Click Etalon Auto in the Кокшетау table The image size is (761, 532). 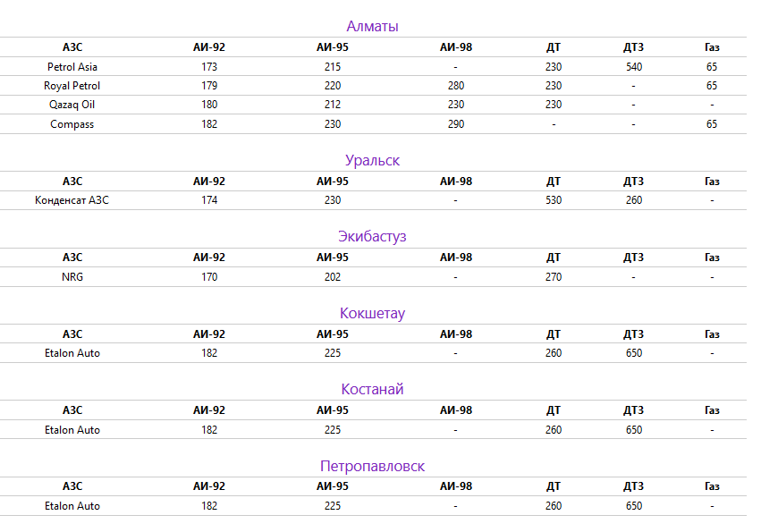point(72,353)
